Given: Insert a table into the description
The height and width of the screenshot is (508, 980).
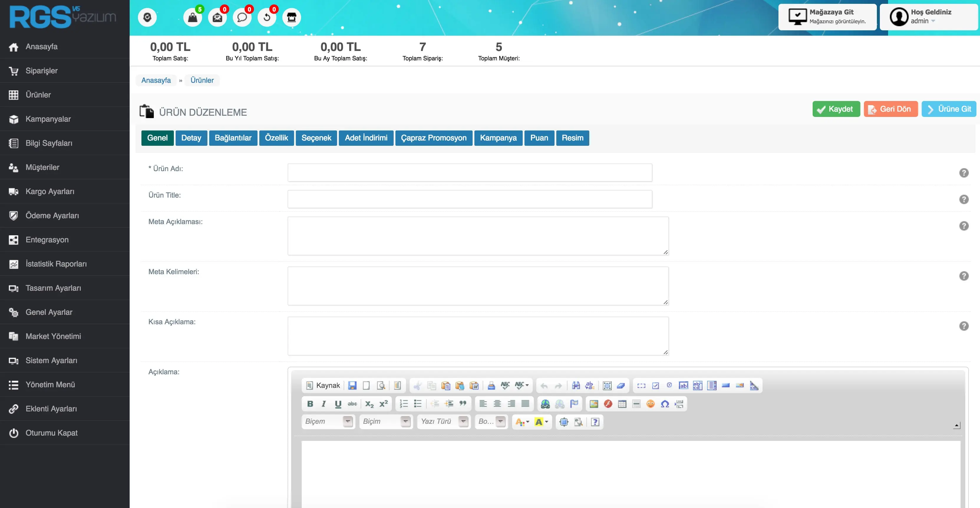Looking at the screenshot, I should [x=622, y=404].
